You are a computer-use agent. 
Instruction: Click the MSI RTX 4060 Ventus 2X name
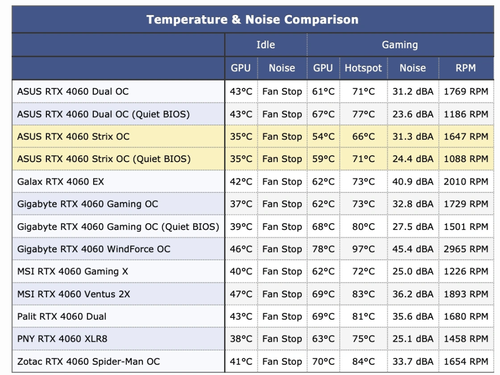pos(74,294)
